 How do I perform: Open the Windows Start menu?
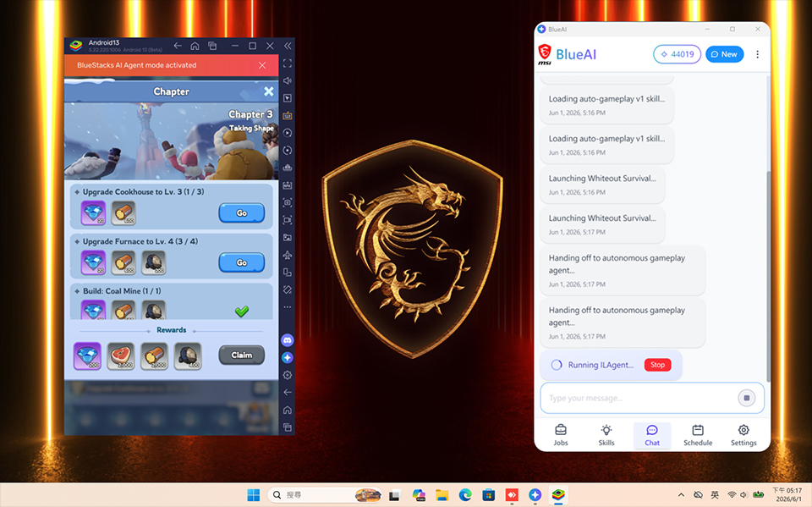[x=253, y=495]
